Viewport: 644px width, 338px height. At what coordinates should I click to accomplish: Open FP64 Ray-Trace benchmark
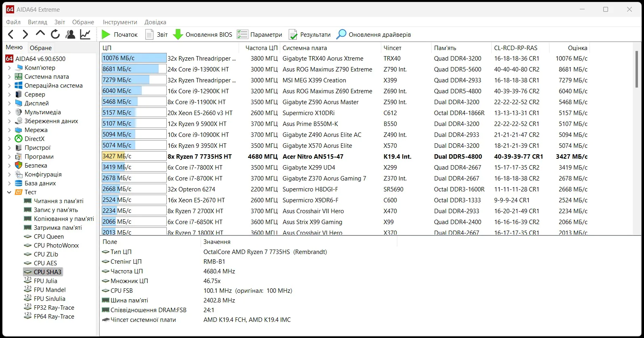49,317
